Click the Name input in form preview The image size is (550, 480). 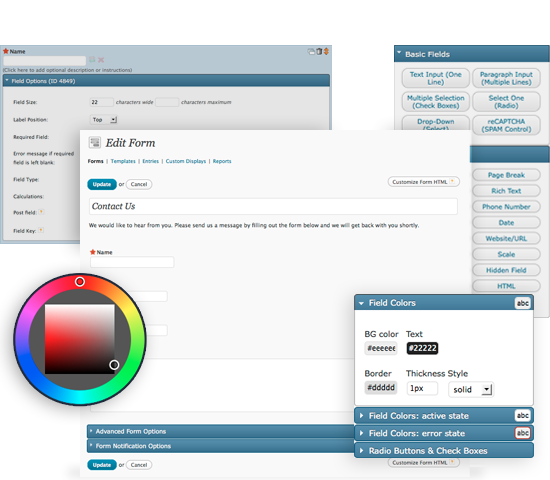pyautogui.click(x=132, y=262)
